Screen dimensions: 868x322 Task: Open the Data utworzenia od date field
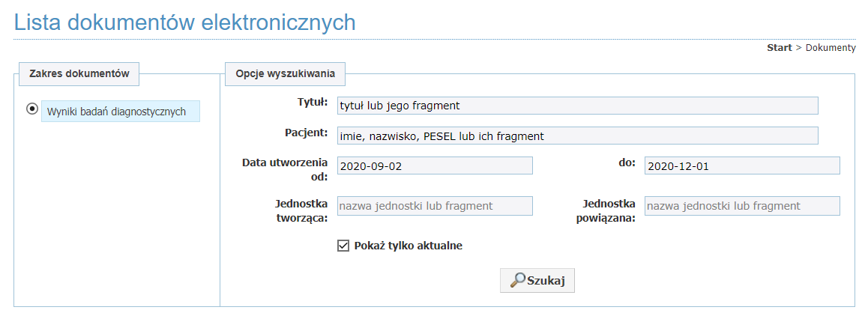click(x=435, y=165)
